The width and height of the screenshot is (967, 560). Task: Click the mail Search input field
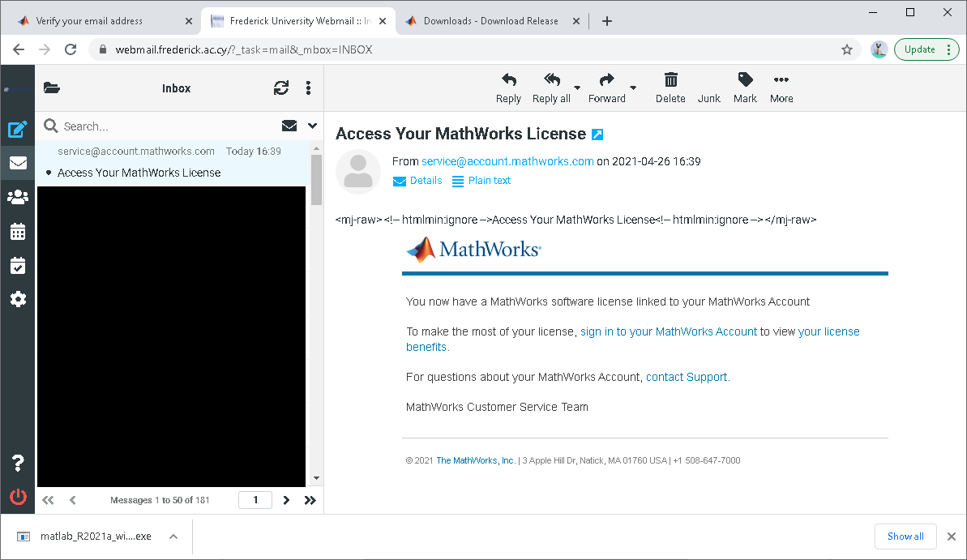point(162,126)
